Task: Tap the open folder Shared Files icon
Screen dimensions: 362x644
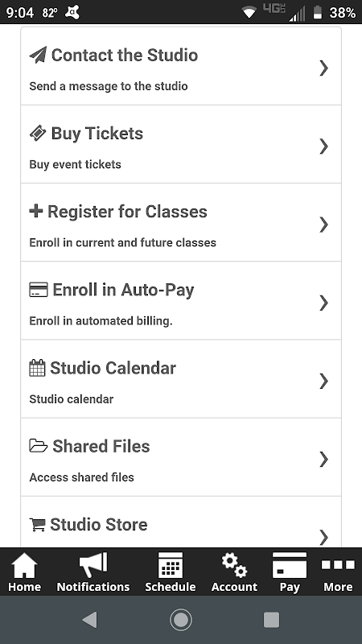Action: [x=38, y=446]
